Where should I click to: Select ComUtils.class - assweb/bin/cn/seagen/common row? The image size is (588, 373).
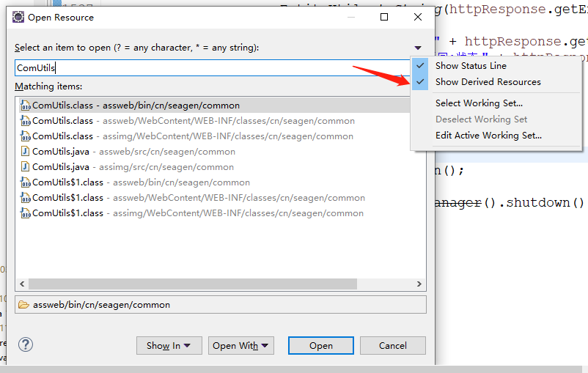214,106
